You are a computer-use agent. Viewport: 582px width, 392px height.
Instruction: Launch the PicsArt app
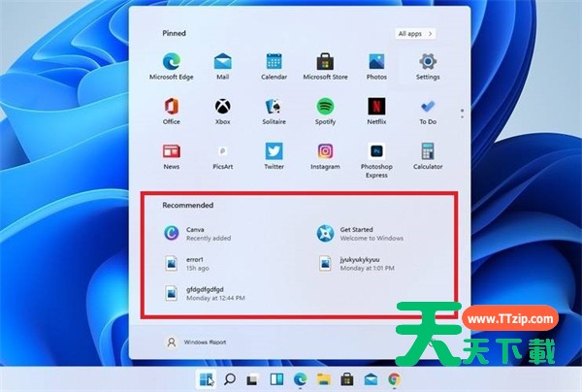223,156
